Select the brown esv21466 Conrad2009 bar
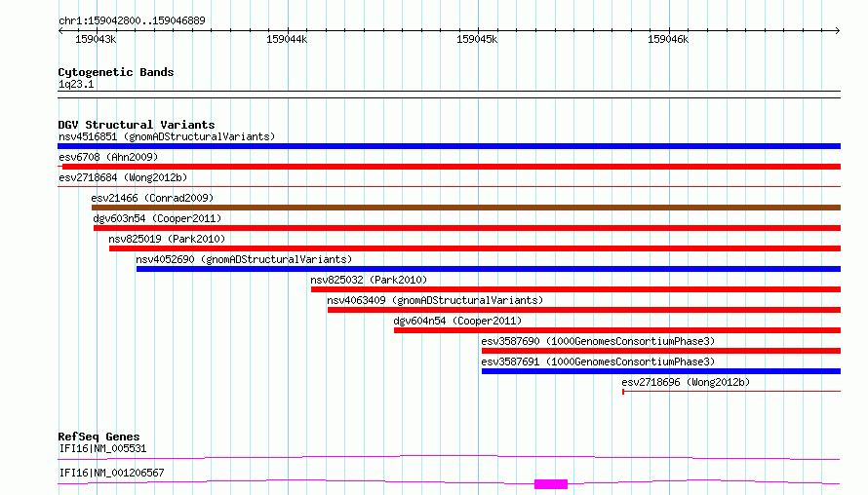This screenshot has width=868, height=495. click(x=466, y=208)
